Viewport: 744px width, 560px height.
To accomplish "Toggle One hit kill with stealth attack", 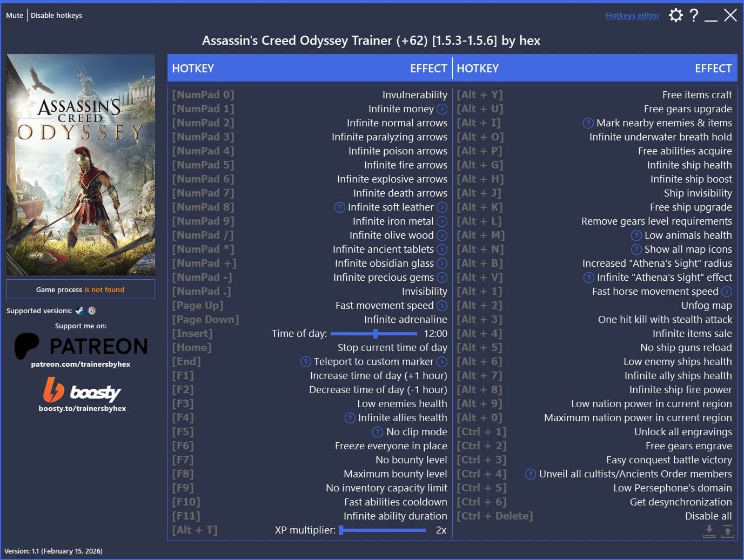I will click(x=665, y=320).
